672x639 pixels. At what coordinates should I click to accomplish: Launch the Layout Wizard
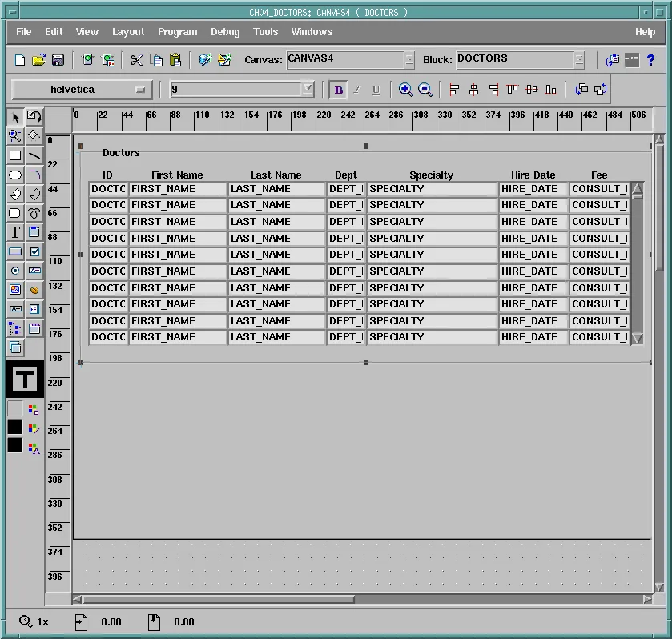(x=224, y=60)
